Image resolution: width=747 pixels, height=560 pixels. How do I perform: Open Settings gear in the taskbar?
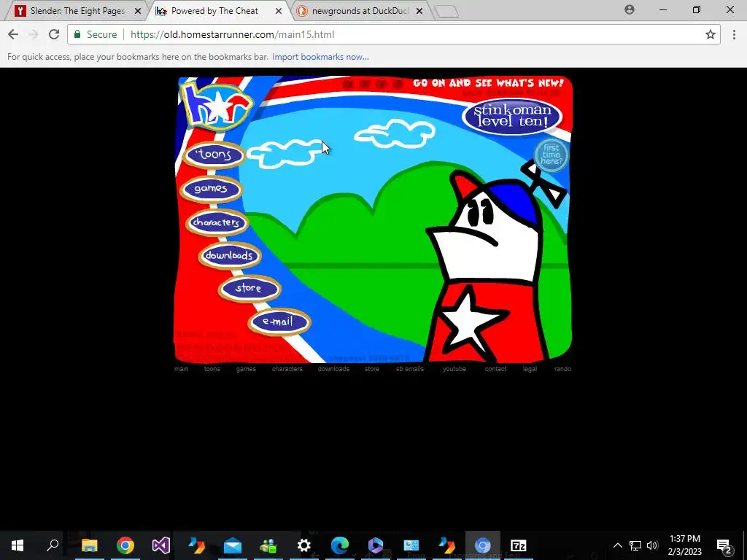click(x=304, y=545)
